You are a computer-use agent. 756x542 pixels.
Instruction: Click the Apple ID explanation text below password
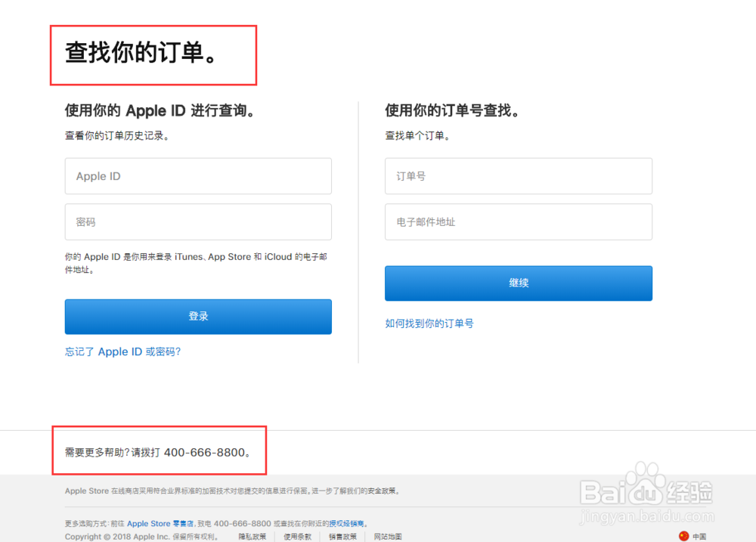click(197, 263)
